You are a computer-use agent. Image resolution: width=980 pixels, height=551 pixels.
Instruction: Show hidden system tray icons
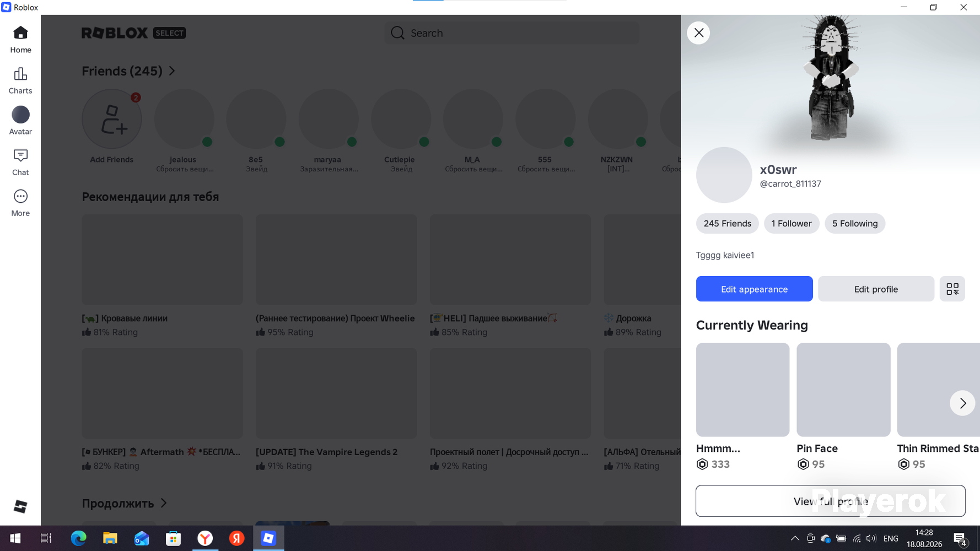(795, 538)
